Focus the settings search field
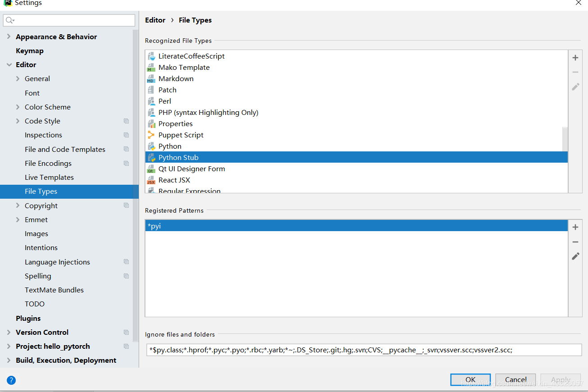588x392 pixels. coord(69,20)
